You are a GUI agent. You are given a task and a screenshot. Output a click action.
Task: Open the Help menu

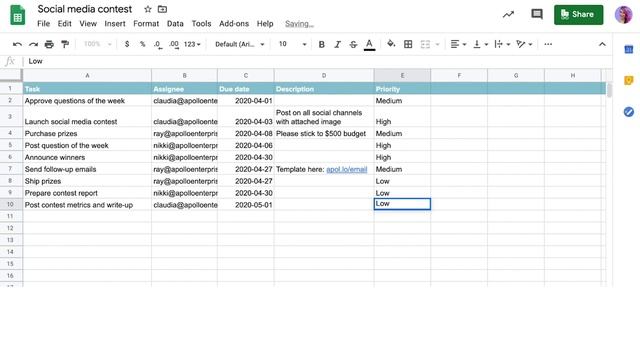pyautogui.click(x=265, y=24)
